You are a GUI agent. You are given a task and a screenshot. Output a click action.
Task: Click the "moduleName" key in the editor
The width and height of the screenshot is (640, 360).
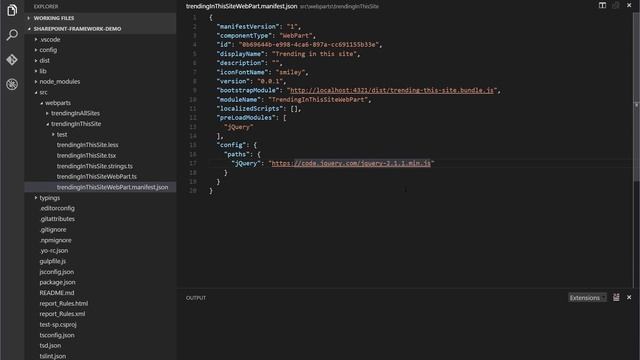click(240, 100)
